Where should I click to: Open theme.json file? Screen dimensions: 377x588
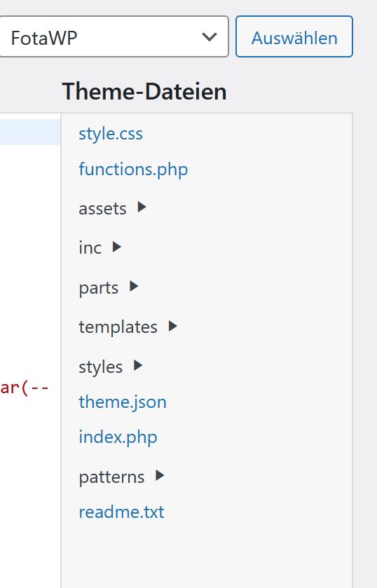(123, 402)
